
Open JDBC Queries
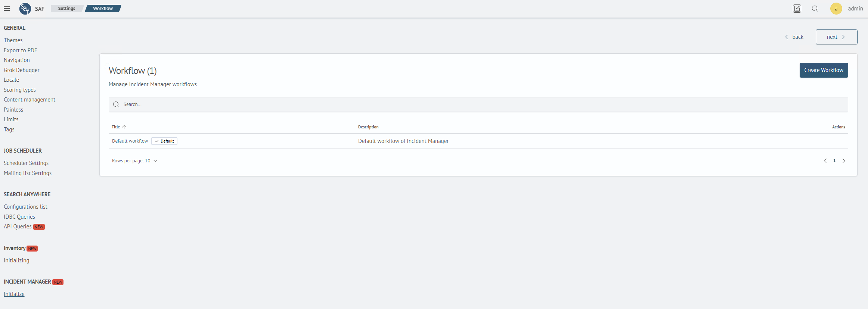(19, 217)
